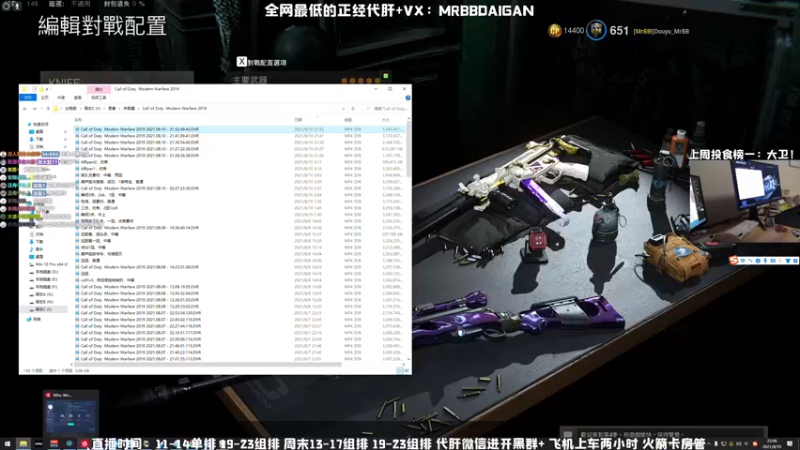This screenshot has height=450, width=800.
Task: Sort by the 大小 column header
Action: tap(386, 120)
